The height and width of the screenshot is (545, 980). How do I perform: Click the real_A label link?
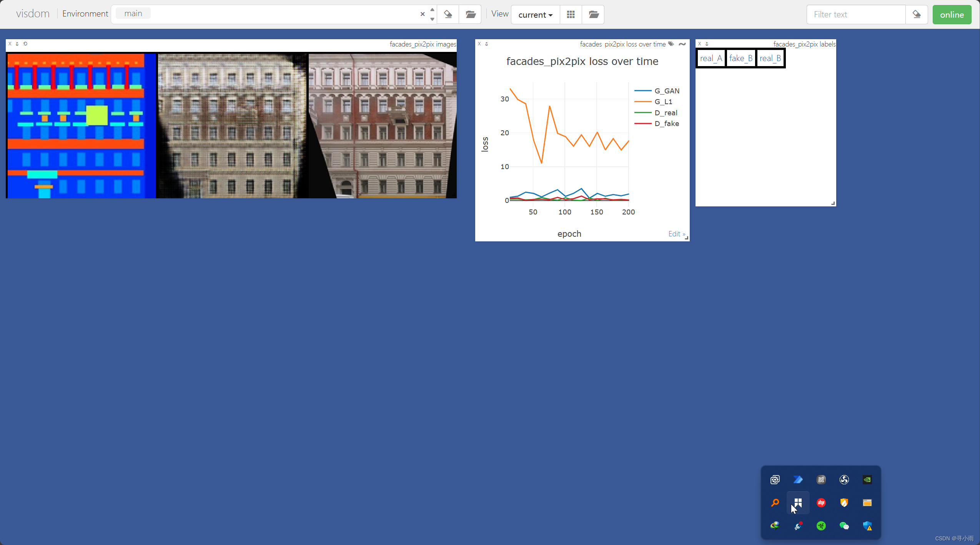710,58
